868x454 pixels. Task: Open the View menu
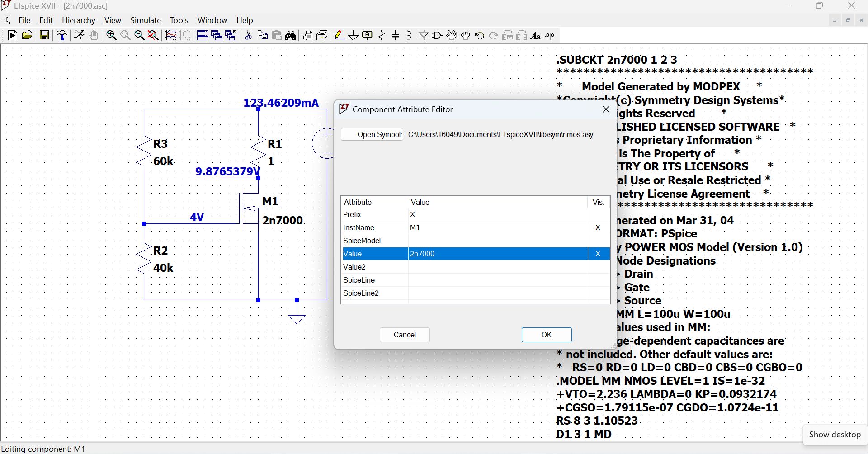(x=113, y=20)
